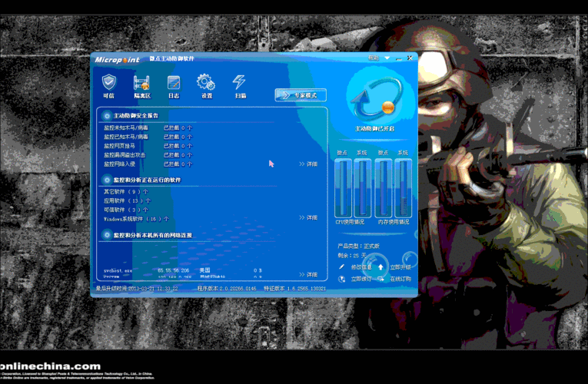Select Windows系统软件 (16) 个 entry
This screenshot has width=588, height=384.
[136, 219]
